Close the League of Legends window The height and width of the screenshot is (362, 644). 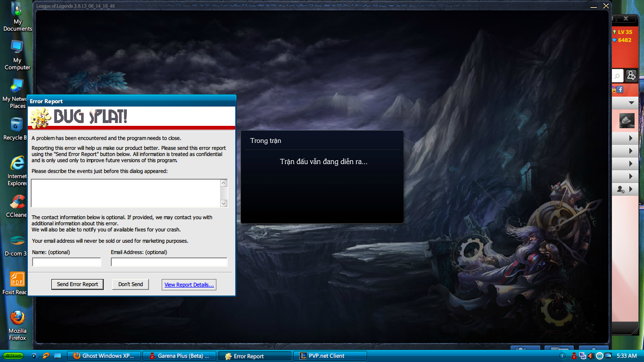606,6
